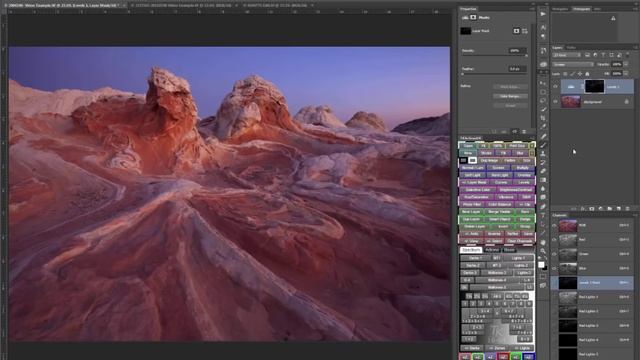The height and width of the screenshot is (360, 640).
Task: Open the Actions tab in TK panel
Action: [x=492, y=250]
